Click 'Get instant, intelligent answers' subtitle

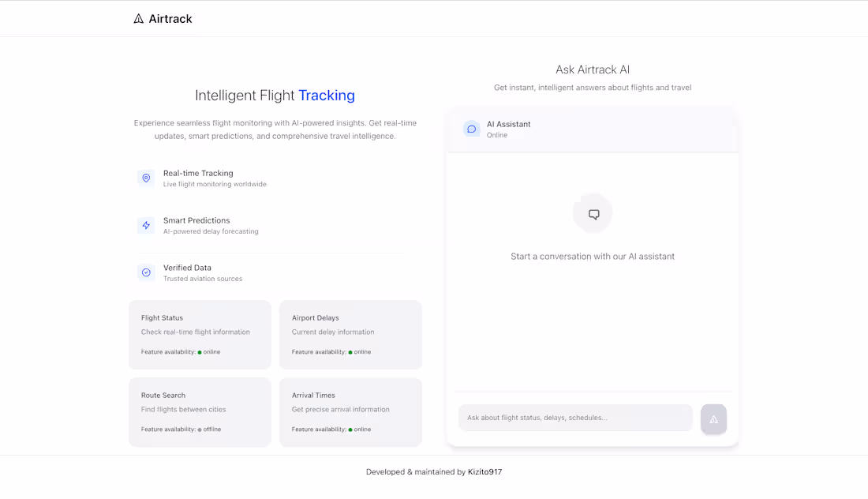click(593, 88)
